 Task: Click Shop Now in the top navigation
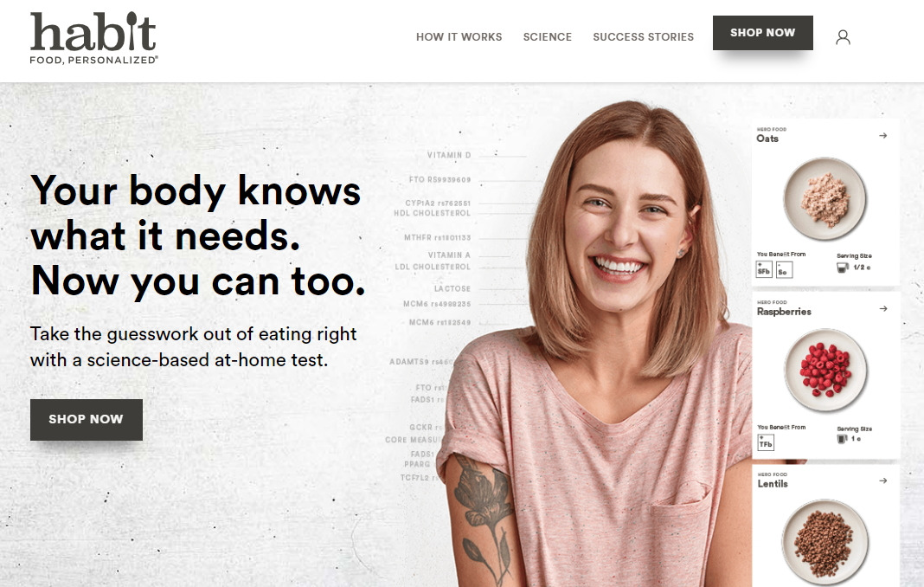coord(762,33)
